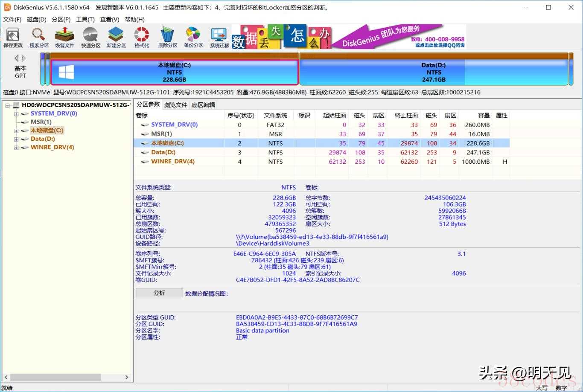Viewport: 583px width, 392px height.
Task: Go to the next disk with the right arrow
Action: click(x=23, y=58)
